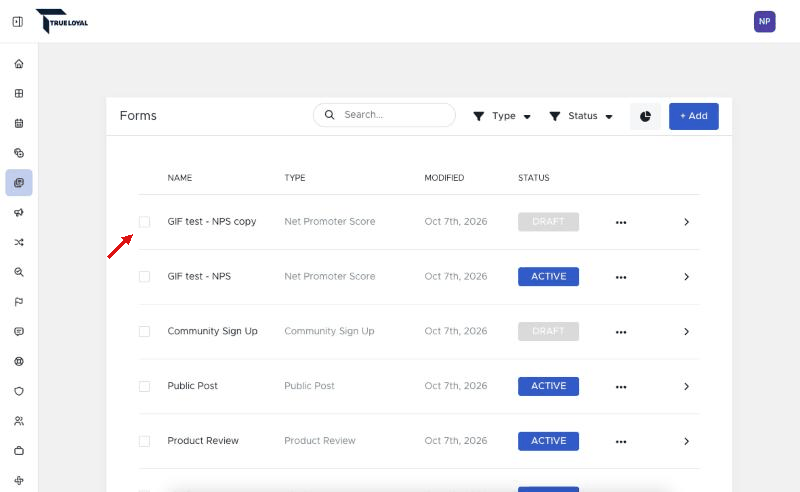This screenshot has width=800, height=492.
Task: Go to Home in the sidebar
Action: point(19,64)
